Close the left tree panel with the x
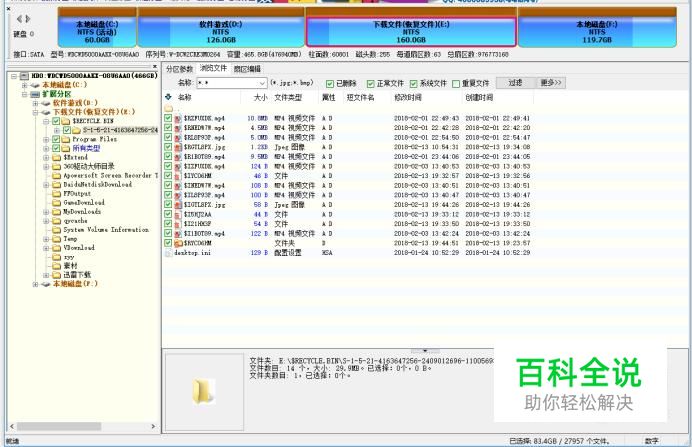This screenshot has width=692, height=447. (x=155, y=67)
